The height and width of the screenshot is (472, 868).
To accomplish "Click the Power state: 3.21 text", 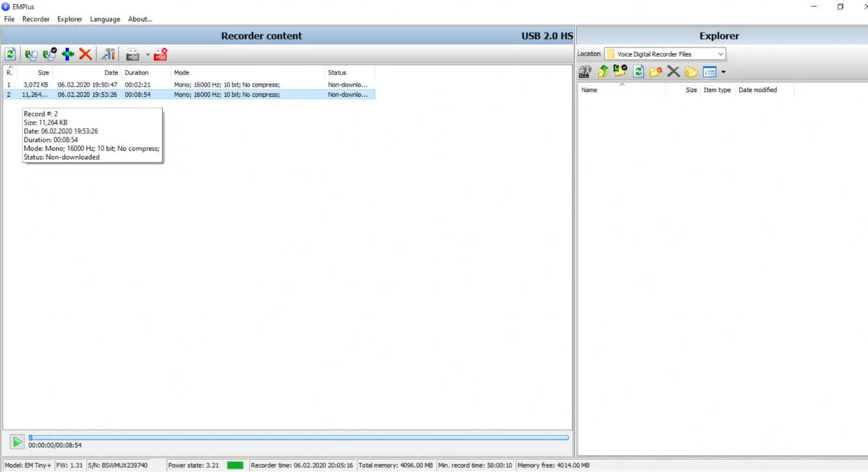I will point(193,465).
